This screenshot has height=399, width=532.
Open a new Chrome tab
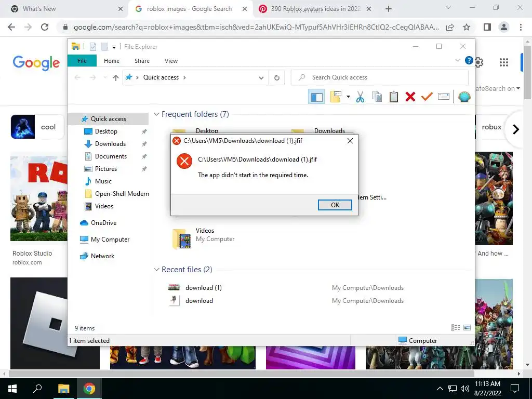pos(389,9)
